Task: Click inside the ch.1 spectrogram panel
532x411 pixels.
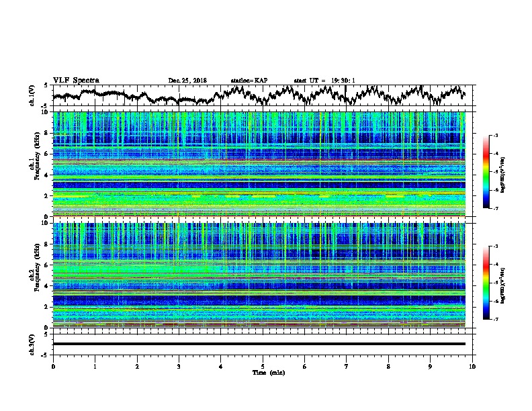Action: (x=259, y=164)
